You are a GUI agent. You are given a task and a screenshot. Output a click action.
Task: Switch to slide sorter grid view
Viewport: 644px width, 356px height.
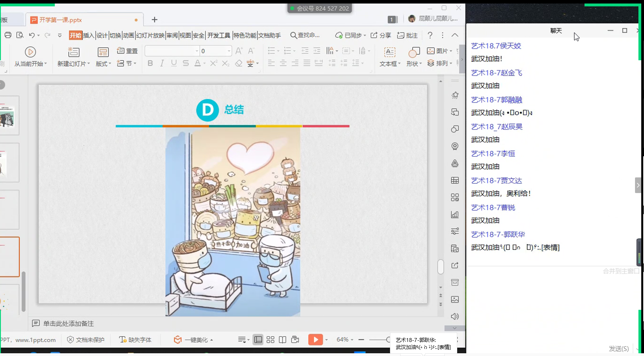coord(270,340)
